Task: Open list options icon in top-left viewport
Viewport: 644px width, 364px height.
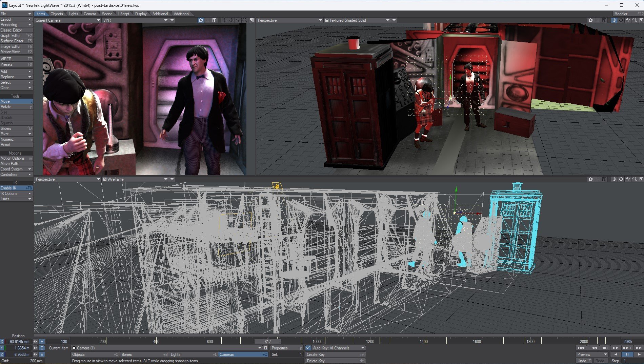Action: [x=208, y=20]
